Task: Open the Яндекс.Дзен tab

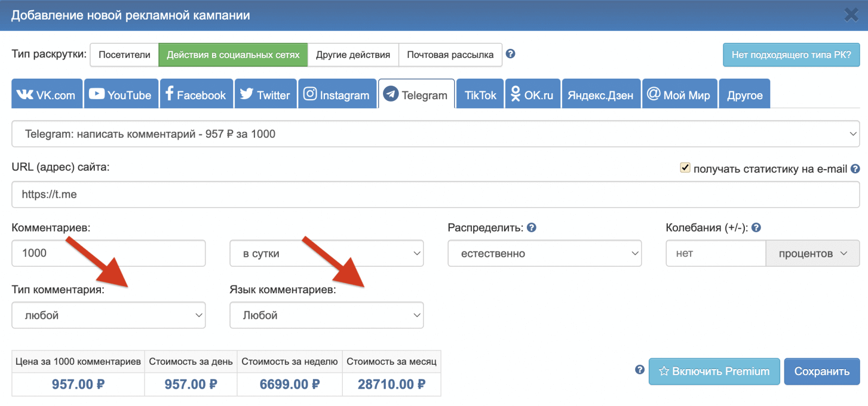Action: [x=601, y=94]
